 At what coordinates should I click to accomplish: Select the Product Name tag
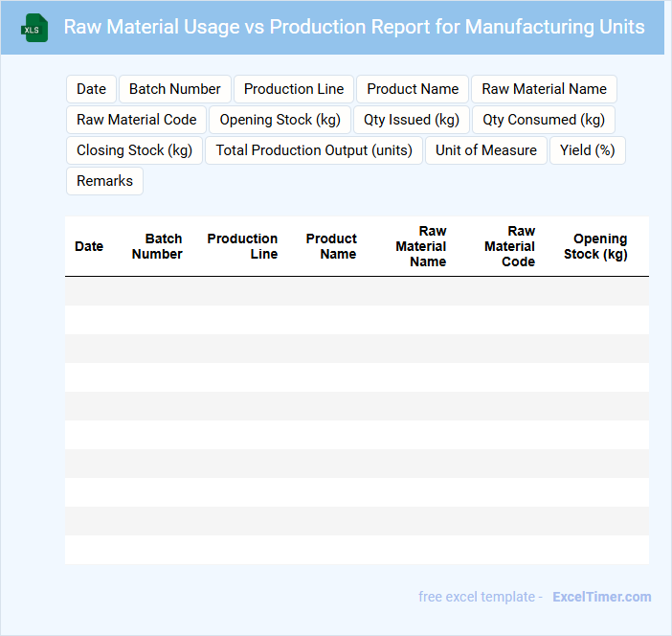pyautogui.click(x=413, y=89)
